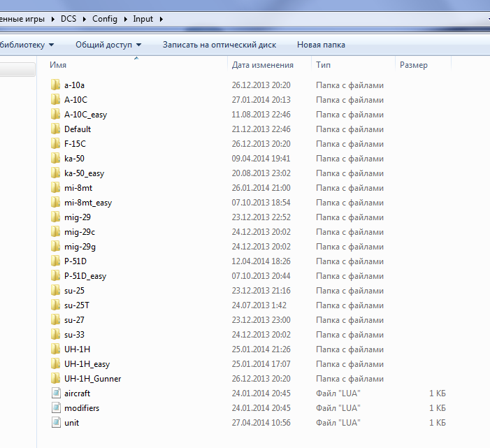Click the date 09.04.2014 19:41 of ka-50
The image size is (490, 448).
[x=261, y=159]
